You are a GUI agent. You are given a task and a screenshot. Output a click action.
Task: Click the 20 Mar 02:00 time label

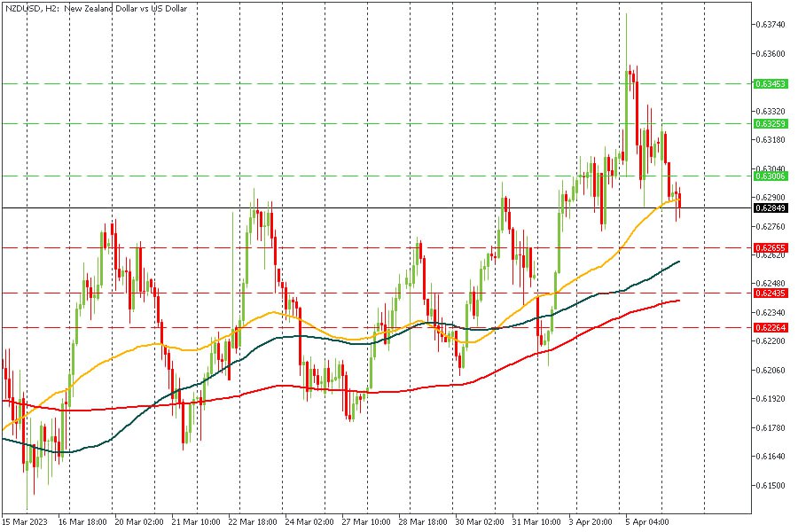[139, 522]
